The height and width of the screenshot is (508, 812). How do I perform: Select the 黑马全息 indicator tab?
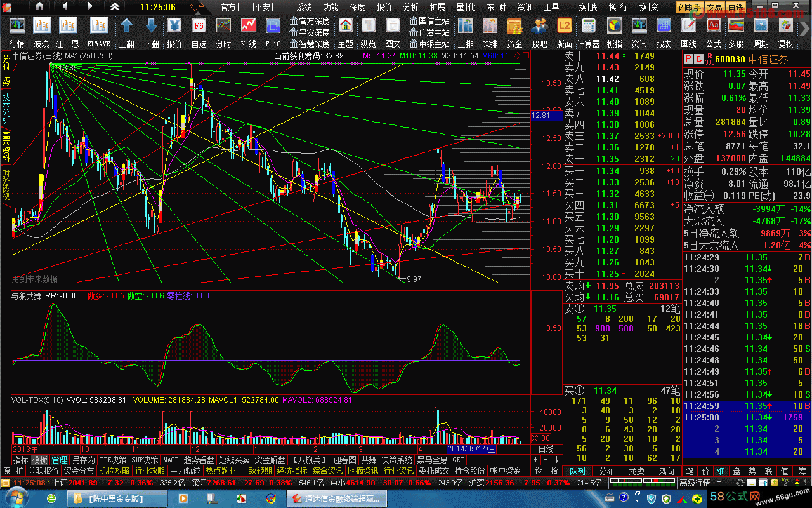(432, 459)
